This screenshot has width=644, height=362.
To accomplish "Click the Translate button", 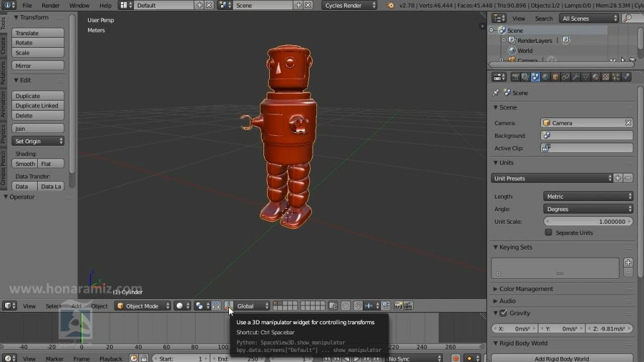I will tap(38, 33).
